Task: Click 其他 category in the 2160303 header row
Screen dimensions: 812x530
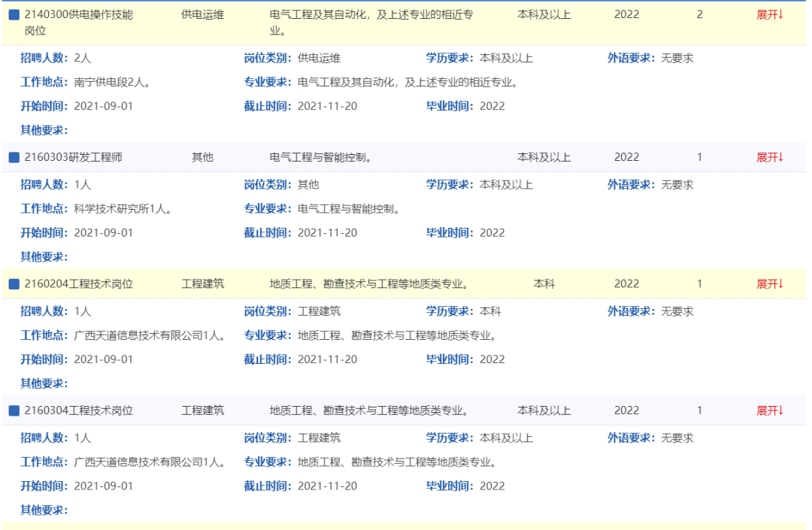Action: pos(202,157)
